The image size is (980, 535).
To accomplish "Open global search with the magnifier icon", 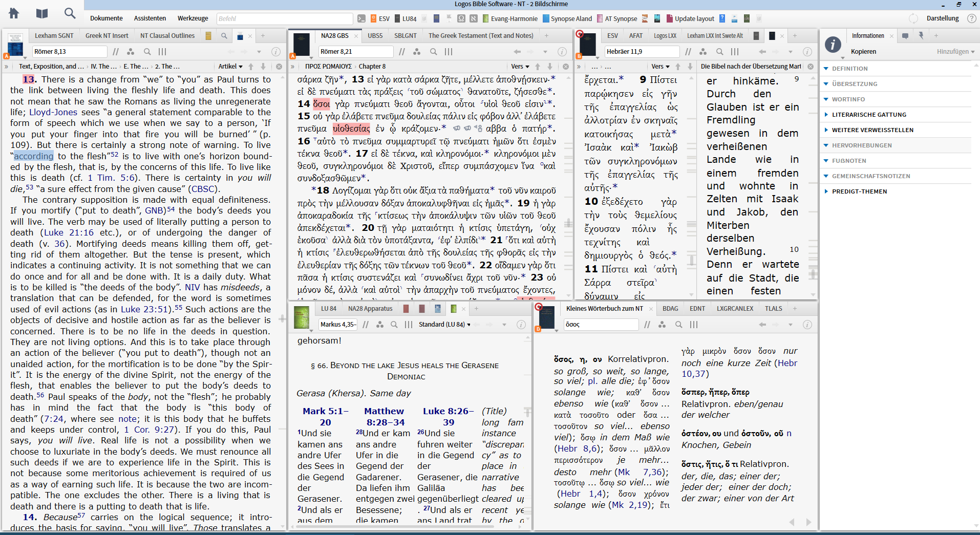I will [70, 13].
